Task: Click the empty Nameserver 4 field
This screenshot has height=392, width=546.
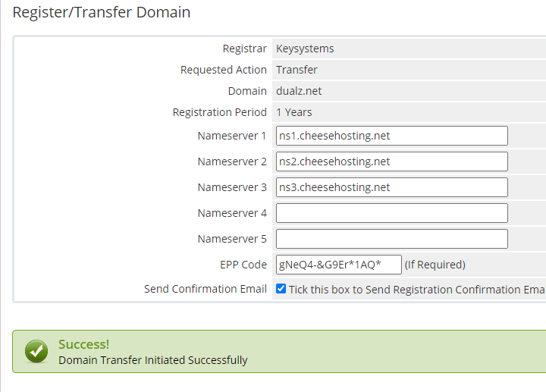Action: [391, 213]
